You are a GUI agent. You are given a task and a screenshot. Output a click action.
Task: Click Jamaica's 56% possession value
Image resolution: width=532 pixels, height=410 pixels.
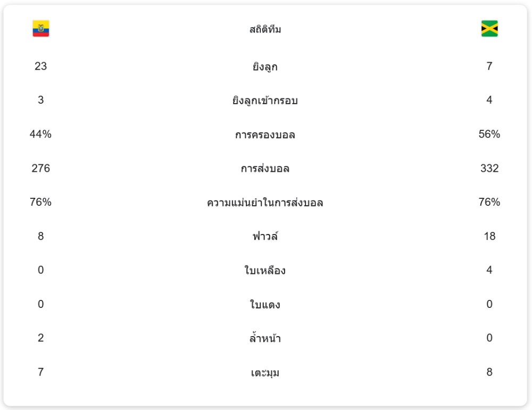click(489, 135)
